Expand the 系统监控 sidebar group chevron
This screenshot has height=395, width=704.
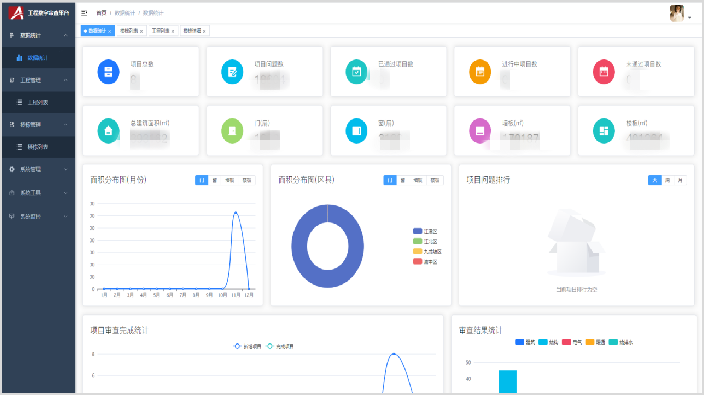click(66, 216)
